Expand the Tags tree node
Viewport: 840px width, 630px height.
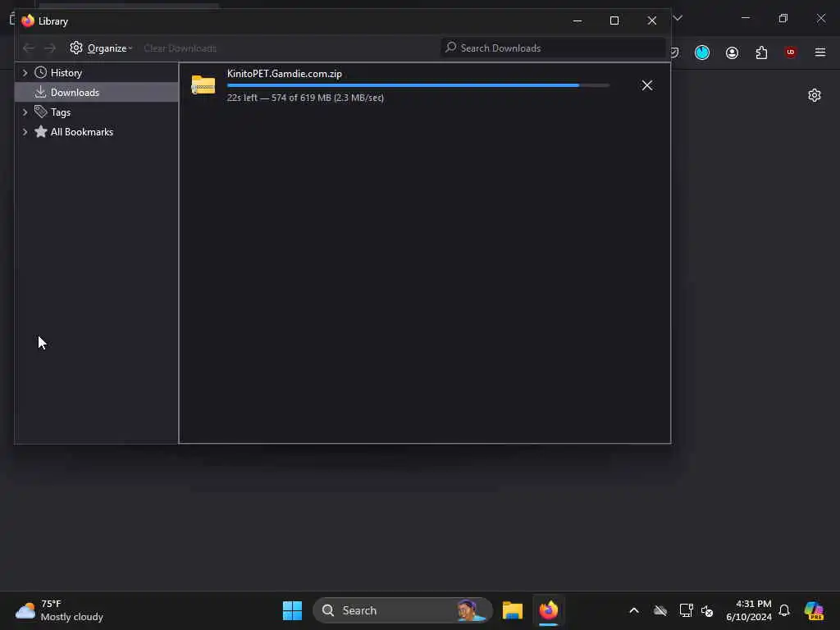point(25,112)
